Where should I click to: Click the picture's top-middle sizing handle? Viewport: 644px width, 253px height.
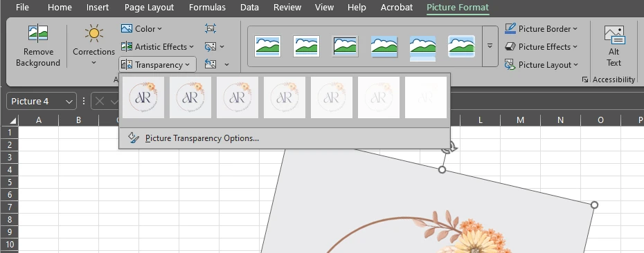[442, 169]
